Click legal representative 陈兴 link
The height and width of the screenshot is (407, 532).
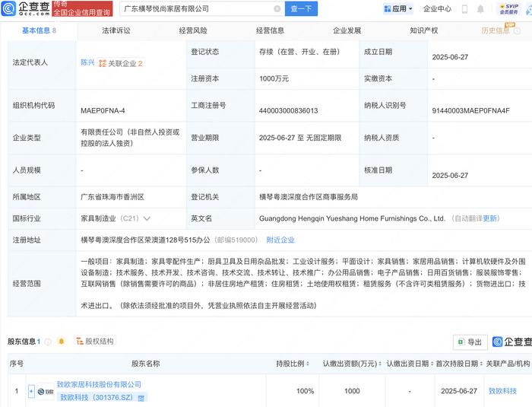click(87, 62)
